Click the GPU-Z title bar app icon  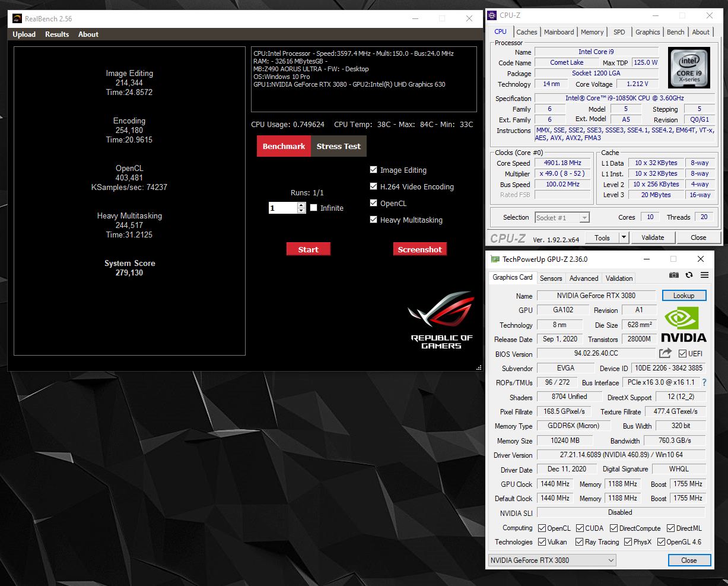click(495, 259)
